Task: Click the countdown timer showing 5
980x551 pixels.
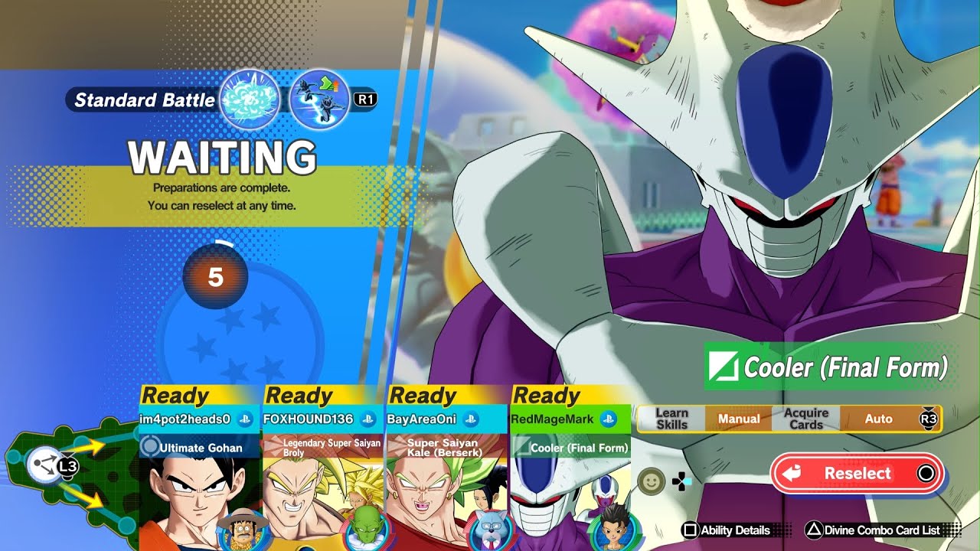Action: click(x=215, y=277)
